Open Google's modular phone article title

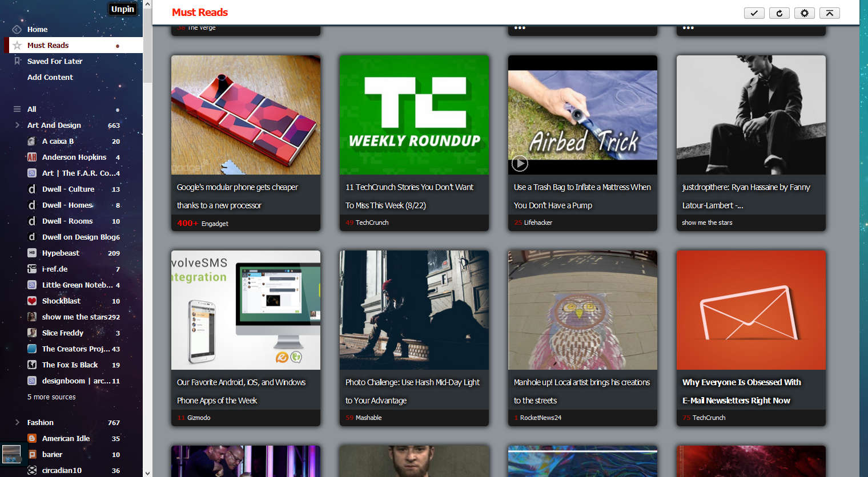pyautogui.click(x=238, y=196)
